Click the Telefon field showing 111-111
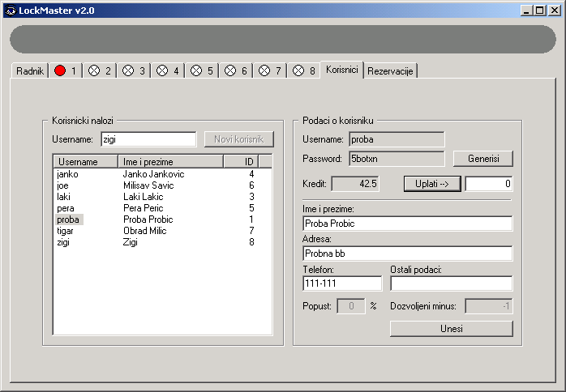The image size is (566, 392). (x=342, y=283)
